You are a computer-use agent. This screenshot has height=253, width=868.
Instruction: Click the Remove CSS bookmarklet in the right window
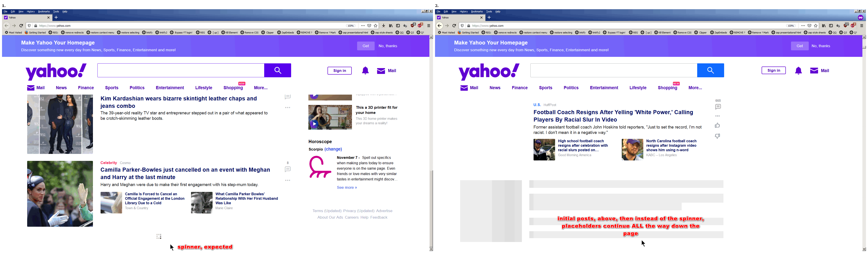(682, 33)
